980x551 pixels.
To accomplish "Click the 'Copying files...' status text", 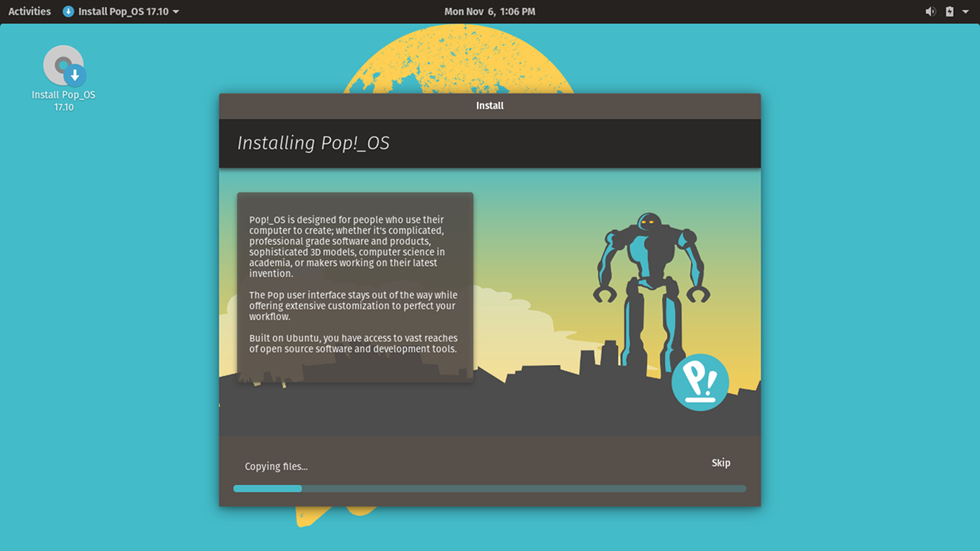I will (x=276, y=466).
